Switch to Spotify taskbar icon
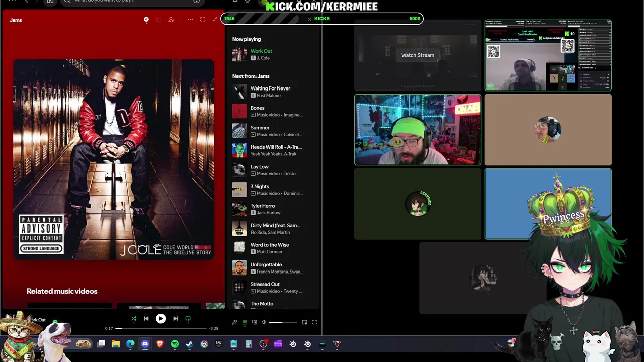The image size is (644, 362). [175, 344]
